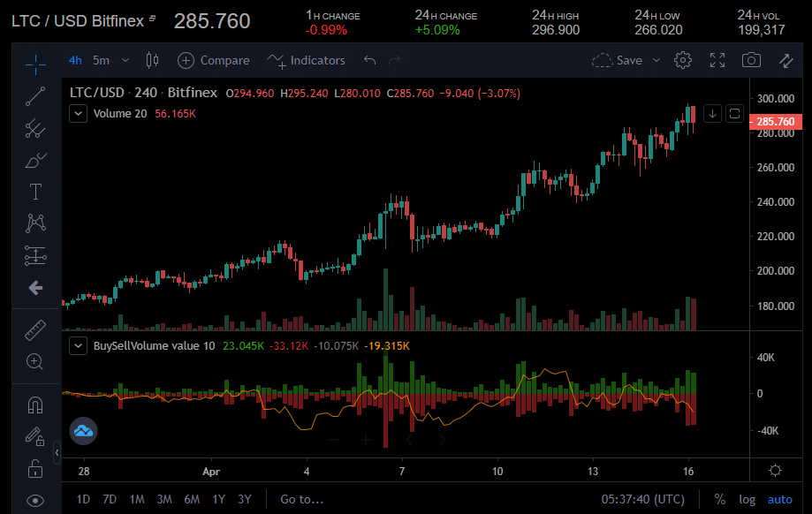Select the trend line drawing tool
This screenshot has width=812, height=514.
(35, 96)
